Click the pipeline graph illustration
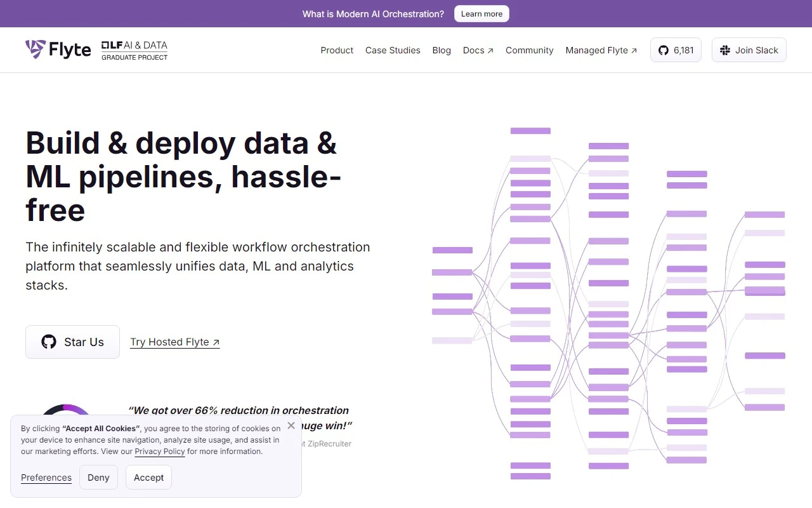Image resolution: width=812 pixels, height=508 pixels. tap(608, 303)
